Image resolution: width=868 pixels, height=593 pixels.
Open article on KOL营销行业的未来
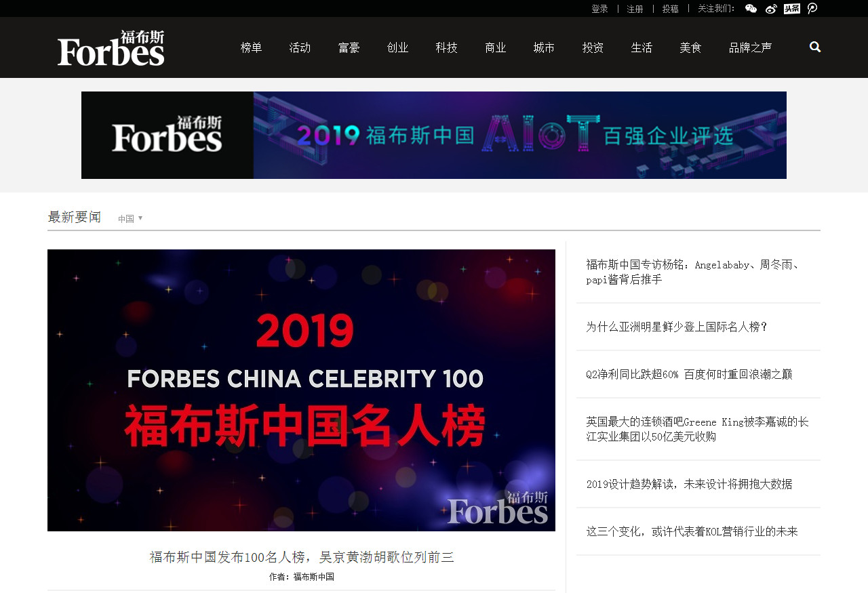click(x=692, y=531)
